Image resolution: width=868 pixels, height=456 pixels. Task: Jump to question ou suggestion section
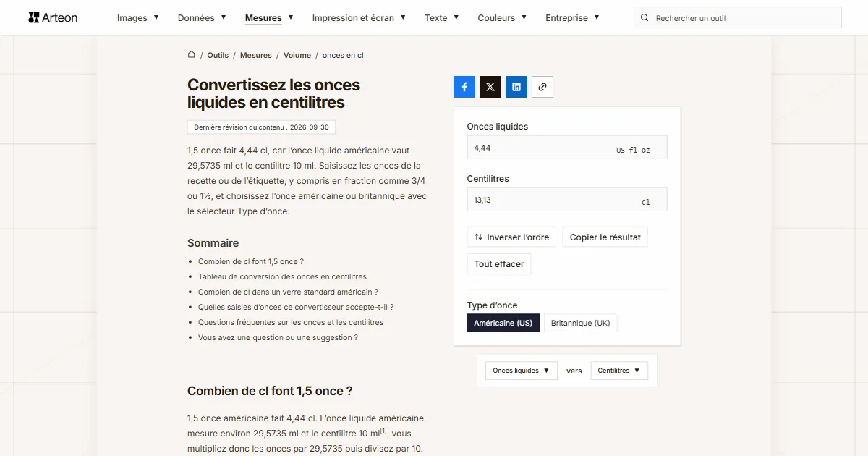[278, 337]
